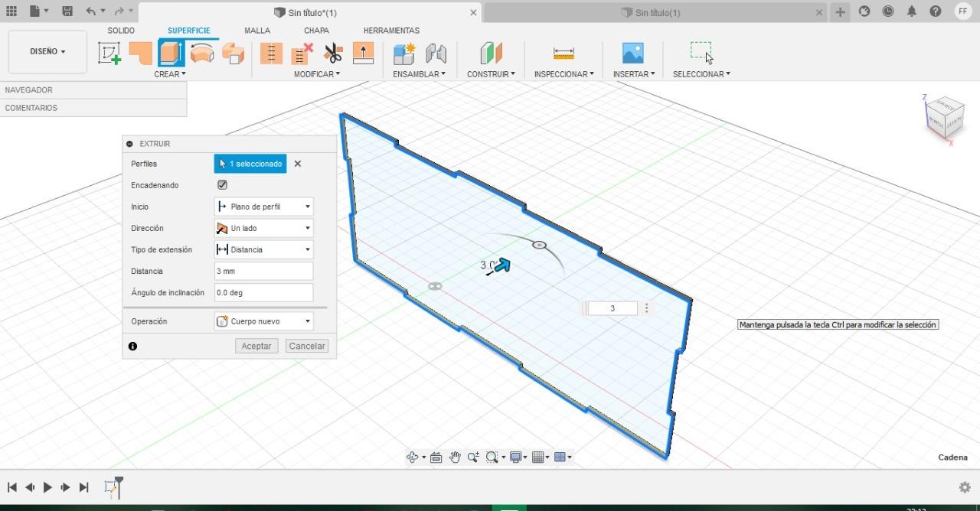Expand the ENSAMBLAR menu
The image size is (980, 511).
(x=419, y=74)
